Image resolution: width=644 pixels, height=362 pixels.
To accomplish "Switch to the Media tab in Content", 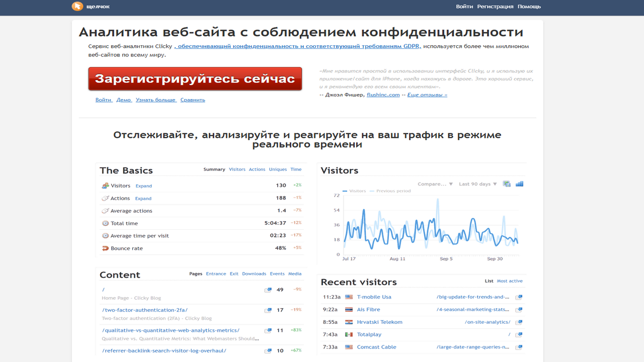I will [x=295, y=274].
